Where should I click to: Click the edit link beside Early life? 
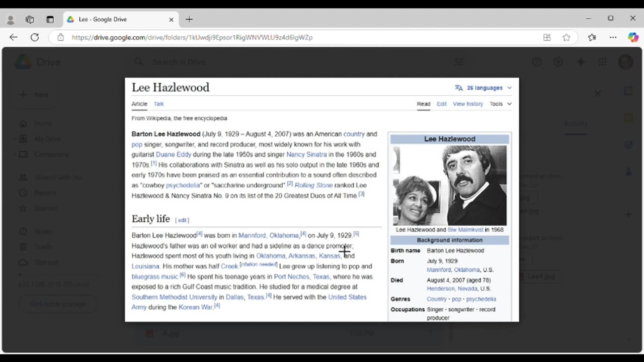click(x=182, y=220)
